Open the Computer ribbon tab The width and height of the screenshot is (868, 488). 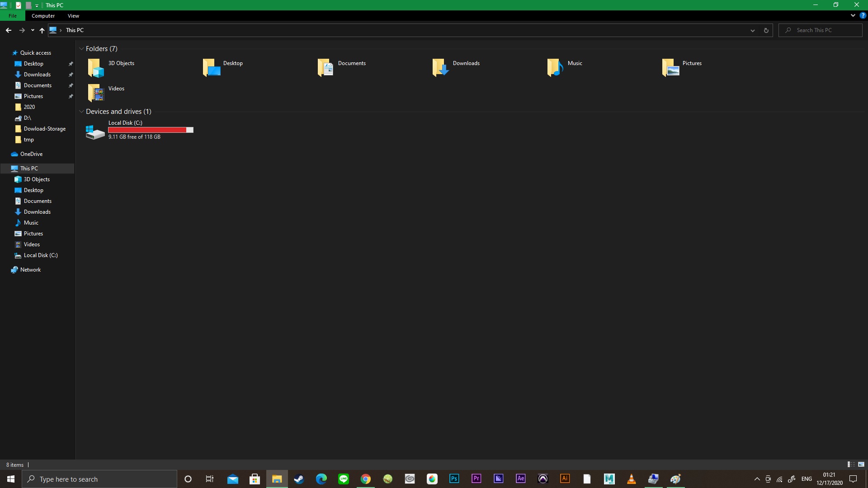43,16
